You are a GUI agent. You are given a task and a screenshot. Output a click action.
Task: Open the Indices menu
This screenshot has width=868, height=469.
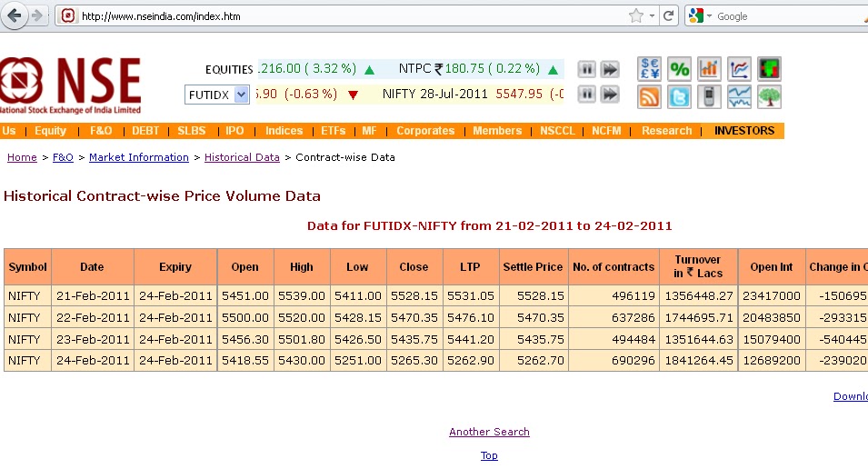(284, 131)
